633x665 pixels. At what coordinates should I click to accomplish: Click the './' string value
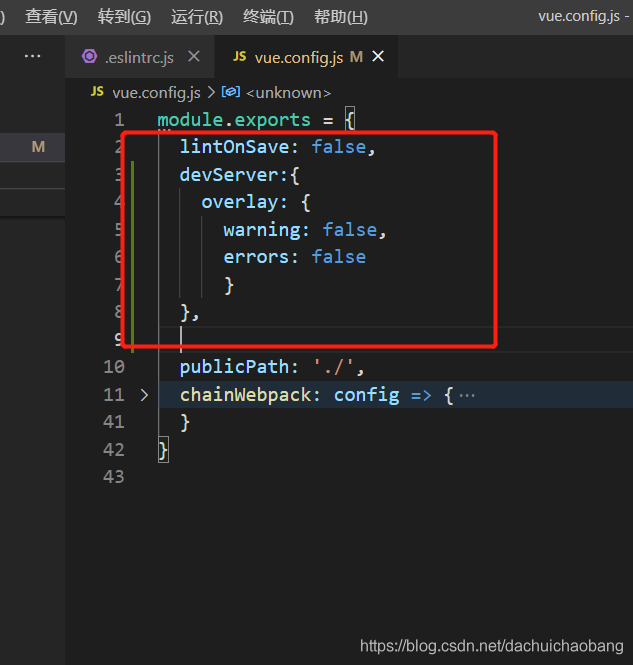tap(333, 367)
